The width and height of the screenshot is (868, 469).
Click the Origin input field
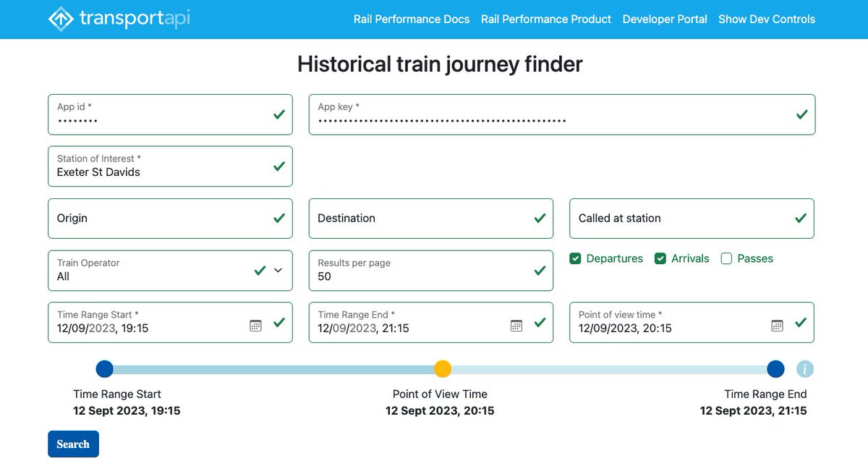(170, 219)
